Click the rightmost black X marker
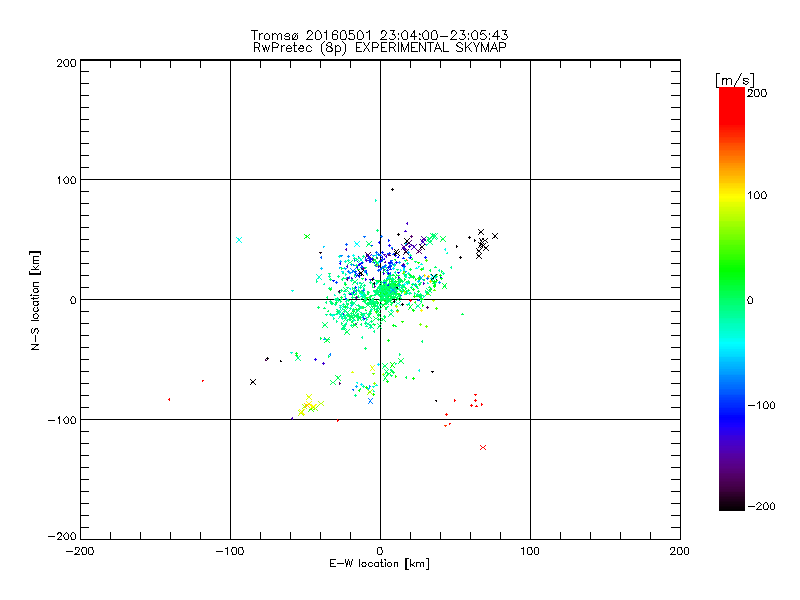Image resolution: width=800 pixels, height=600 pixels. click(x=495, y=236)
